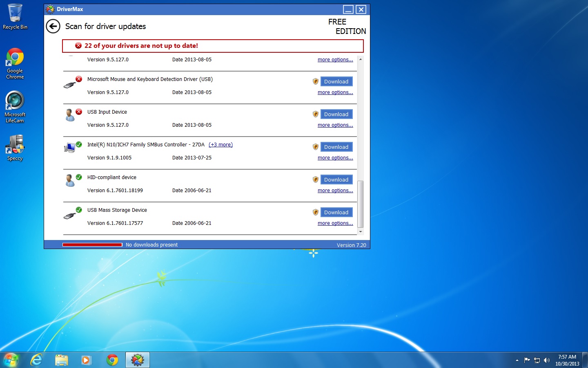Image resolution: width=588 pixels, height=368 pixels.
Task: Click shield icon beside USB Mass Storage Download
Action: [x=316, y=212]
